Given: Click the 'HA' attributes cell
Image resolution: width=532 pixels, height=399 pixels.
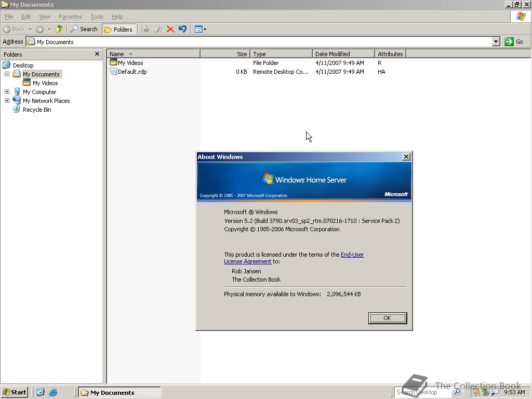Looking at the screenshot, I should click(x=381, y=72).
